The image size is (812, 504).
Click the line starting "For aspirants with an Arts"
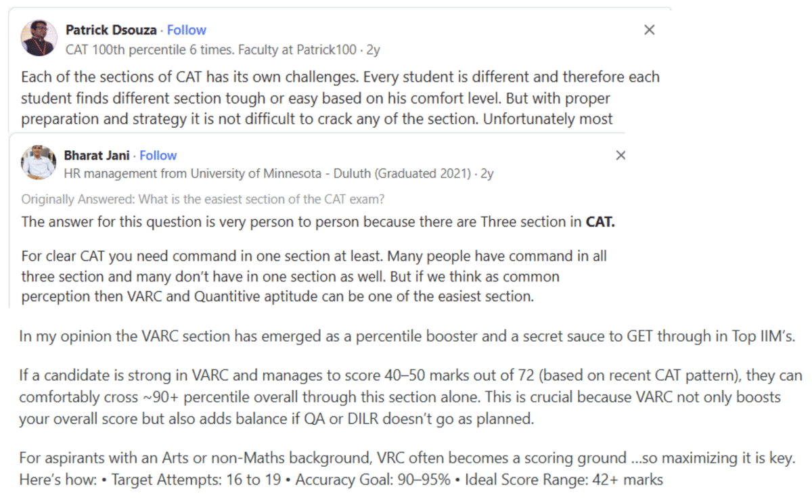405,457
